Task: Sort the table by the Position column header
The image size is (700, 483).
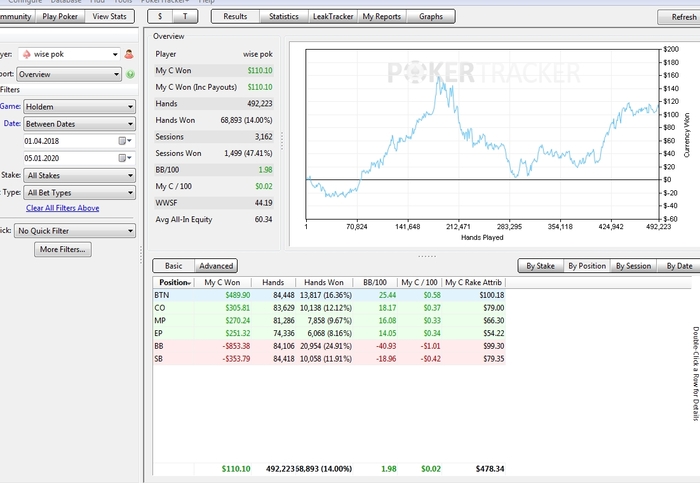Action: (x=173, y=282)
